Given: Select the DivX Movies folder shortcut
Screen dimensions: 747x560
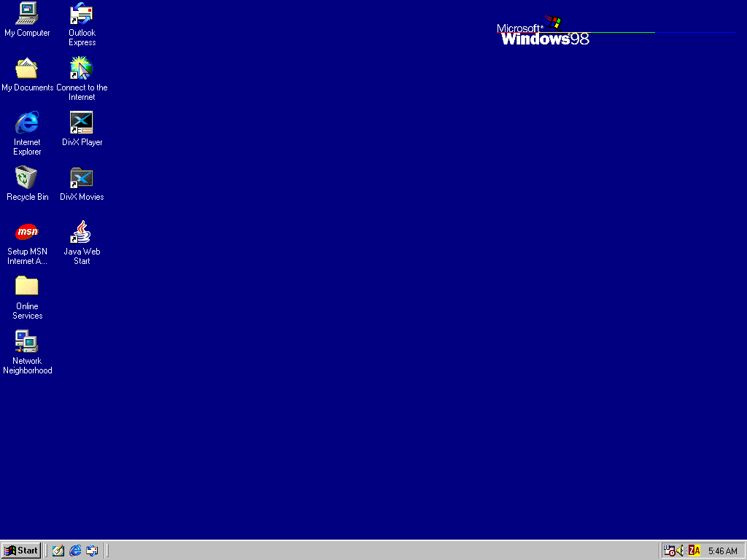Looking at the screenshot, I should 82,177.
